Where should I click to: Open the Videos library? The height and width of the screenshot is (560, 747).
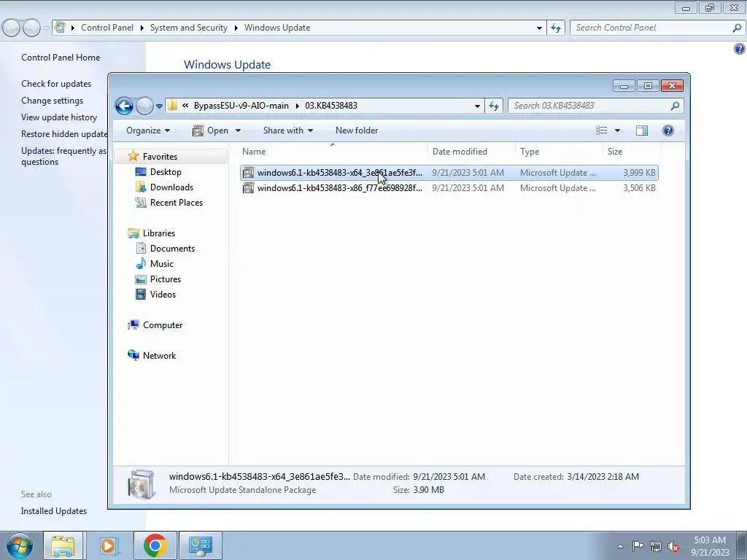(x=163, y=295)
